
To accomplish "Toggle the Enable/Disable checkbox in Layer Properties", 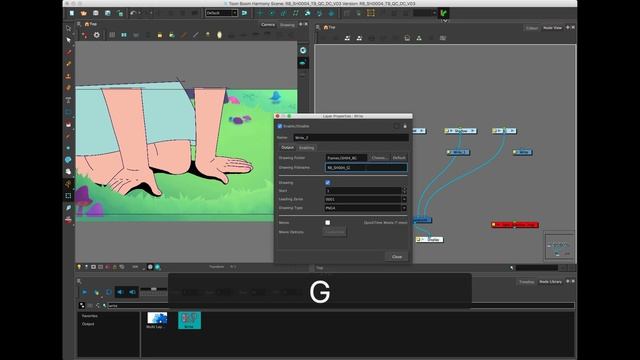I will point(280,126).
